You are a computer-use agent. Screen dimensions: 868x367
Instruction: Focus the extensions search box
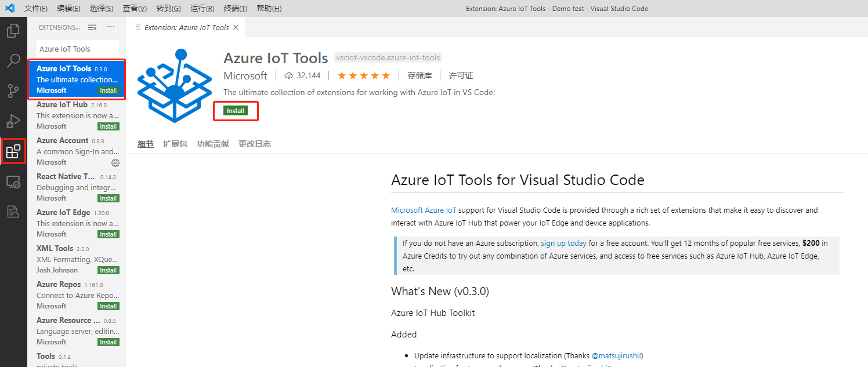(78, 49)
